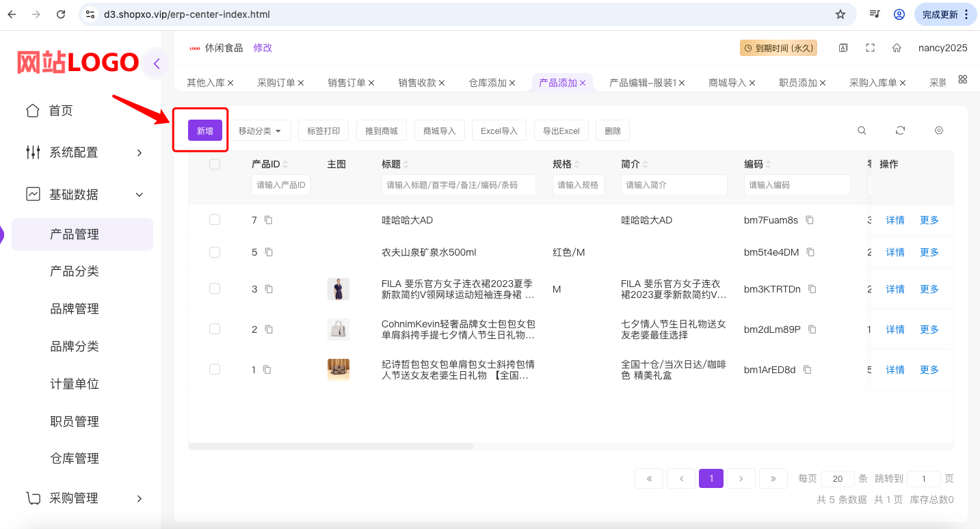Screen dimensions: 980x529
Task: Tick the checkbox for the FILA product row
Action: point(215,288)
